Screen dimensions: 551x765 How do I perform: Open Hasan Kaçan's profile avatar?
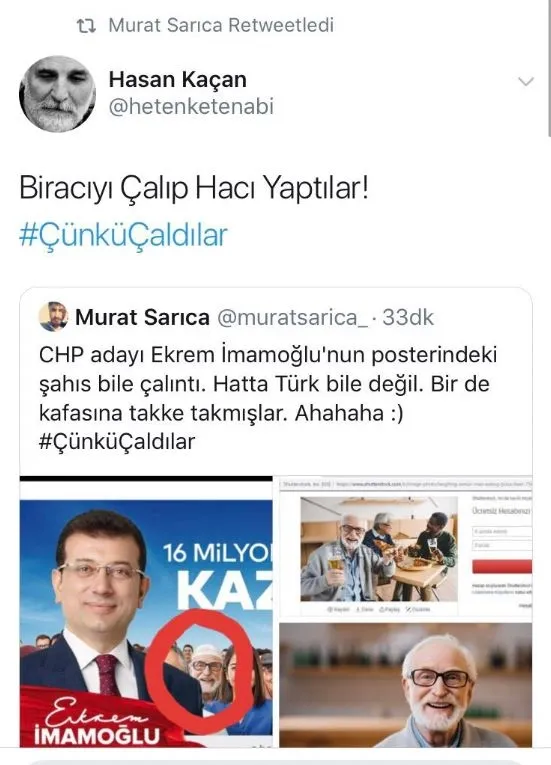[58, 94]
